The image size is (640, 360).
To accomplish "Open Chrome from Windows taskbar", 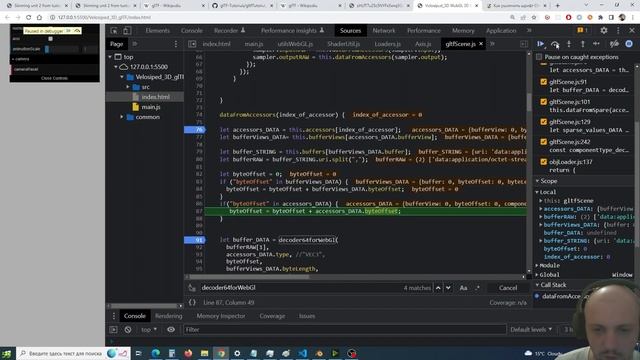I will pyautogui.click(x=221, y=353).
